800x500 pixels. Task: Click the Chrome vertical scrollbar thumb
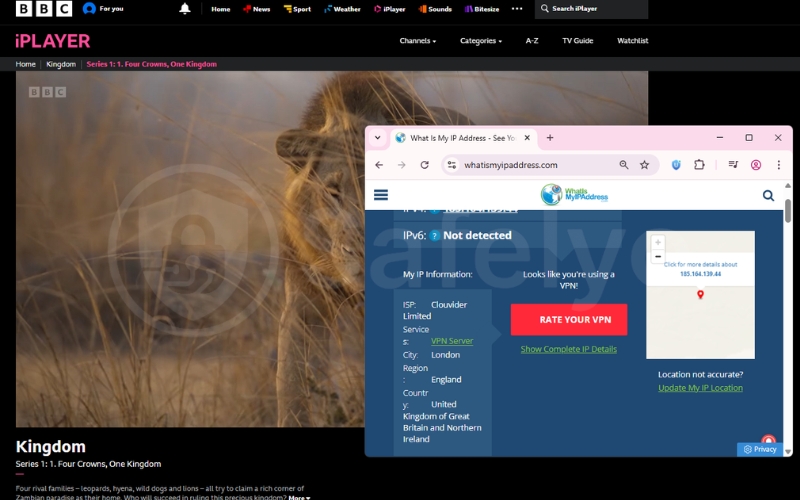pyautogui.click(x=788, y=211)
